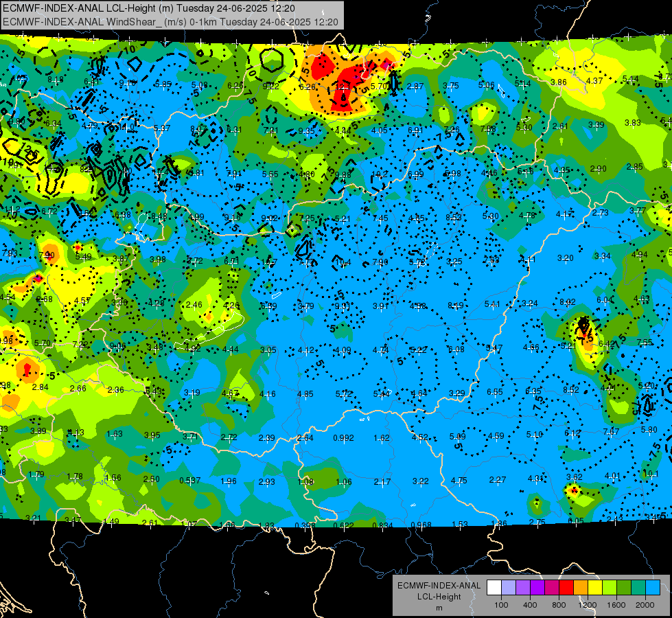
Task: Click the map value 4.75
Action: pos(459,481)
